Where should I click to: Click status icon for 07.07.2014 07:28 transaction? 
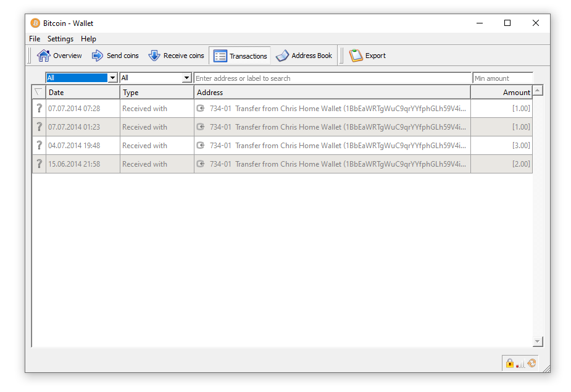(x=39, y=108)
